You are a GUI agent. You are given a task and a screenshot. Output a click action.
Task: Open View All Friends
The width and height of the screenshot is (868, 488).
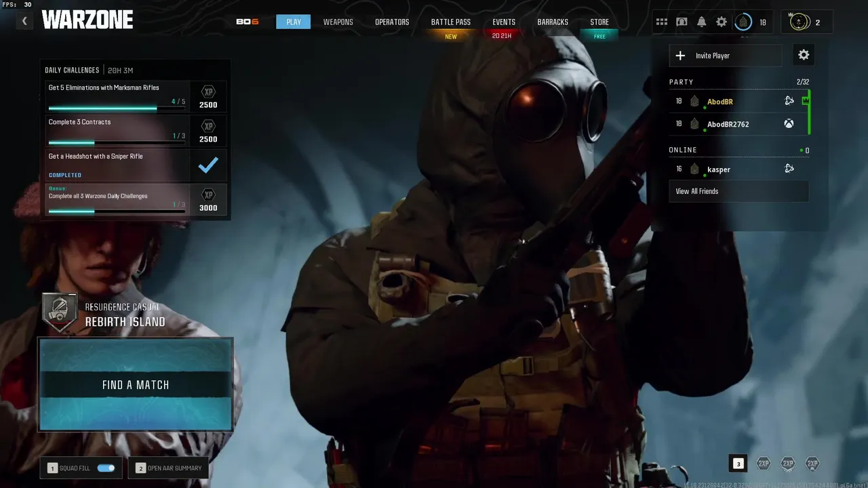coord(738,191)
